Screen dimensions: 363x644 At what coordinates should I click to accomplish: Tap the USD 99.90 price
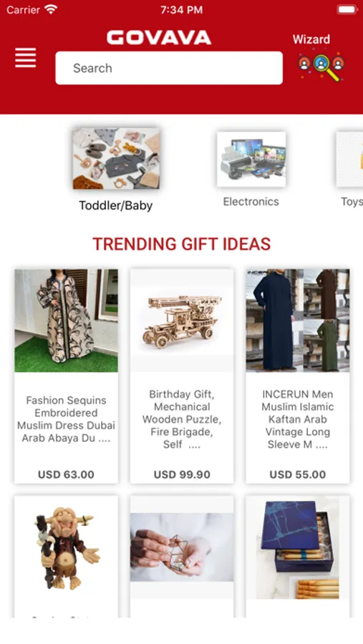pos(182,475)
